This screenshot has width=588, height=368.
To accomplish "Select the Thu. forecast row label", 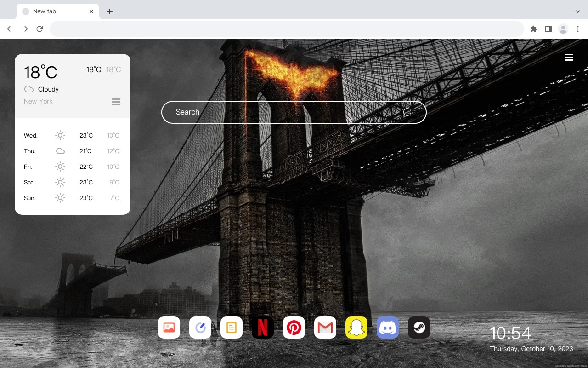I will tap(30, 151).
